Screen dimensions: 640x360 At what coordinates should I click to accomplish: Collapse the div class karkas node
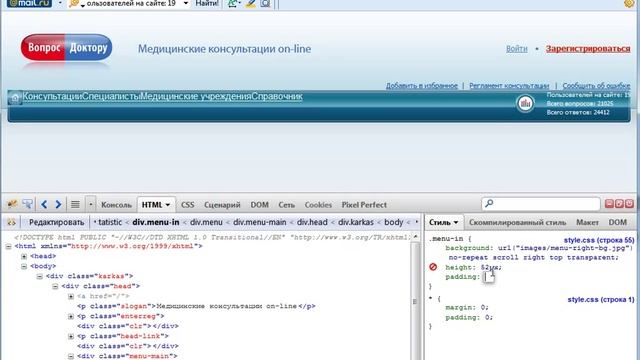40,276
